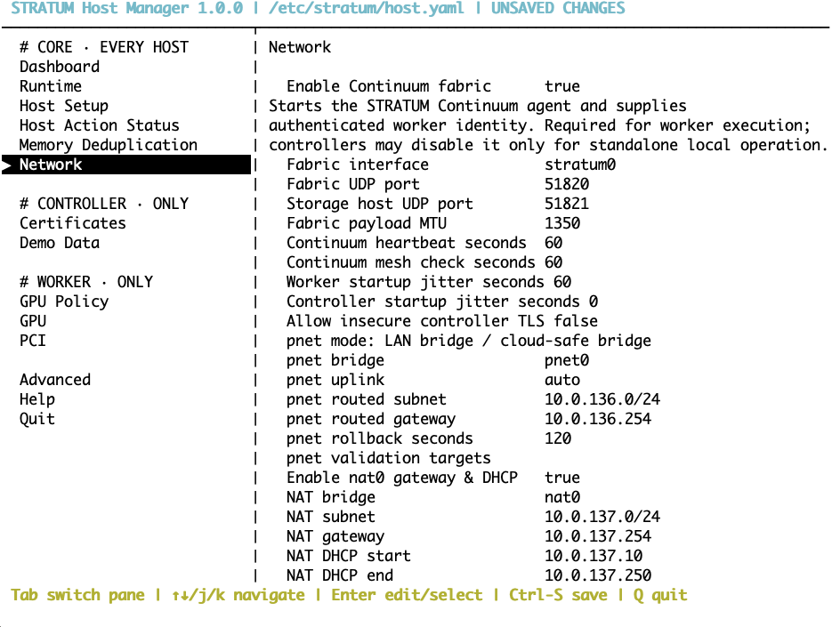Click the Enter edit/select hint
840x627 pixels.
coord(407,595)
